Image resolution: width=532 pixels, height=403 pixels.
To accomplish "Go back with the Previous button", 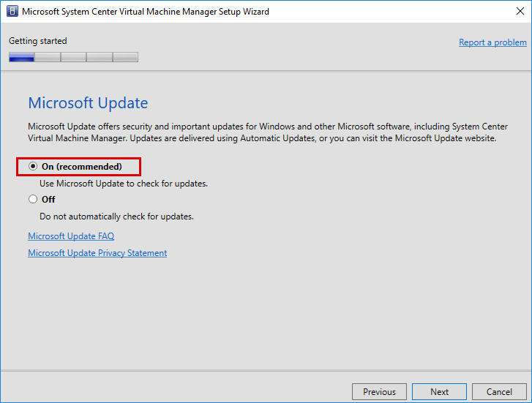I will 379,391.
